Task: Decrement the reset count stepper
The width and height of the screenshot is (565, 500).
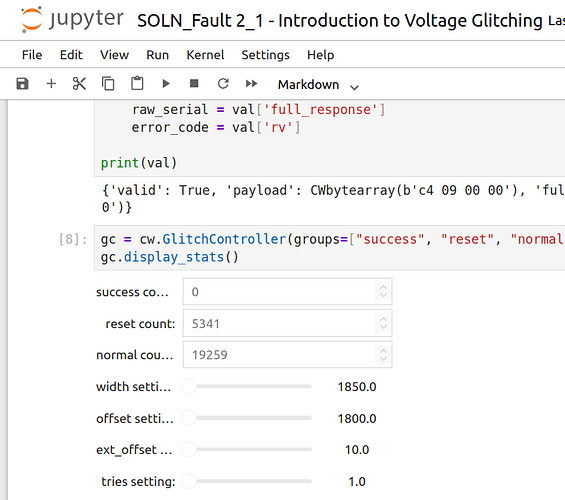Action: pyautogui.click(x=383, y=327)
